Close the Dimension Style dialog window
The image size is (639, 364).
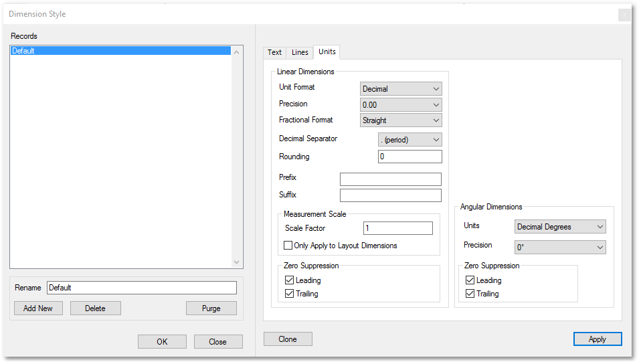click(624, 15)
